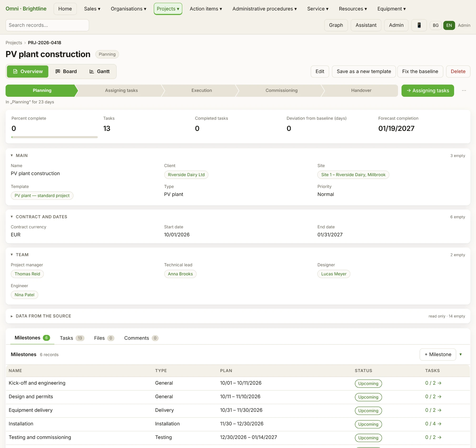Open the Assistant
Image resolution: width=476 pixels, height=448 pixels.
pyautogui.click(x=366, y=25)
